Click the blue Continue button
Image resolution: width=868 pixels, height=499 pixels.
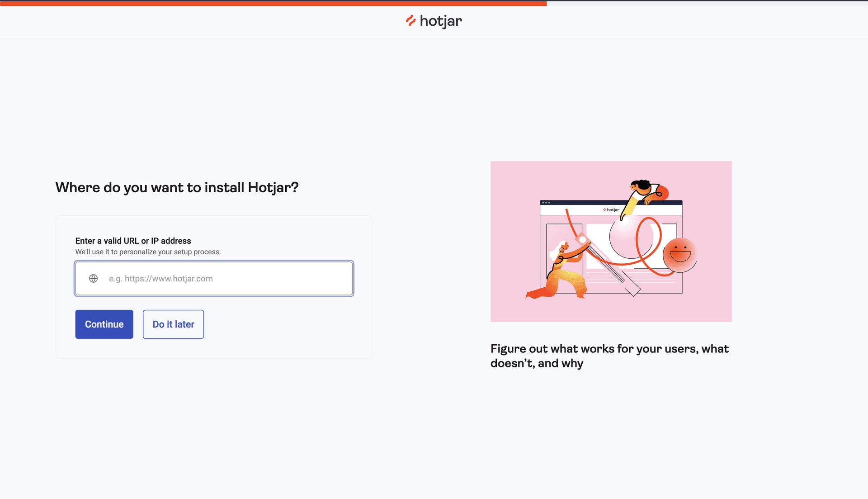coord(104,324)
